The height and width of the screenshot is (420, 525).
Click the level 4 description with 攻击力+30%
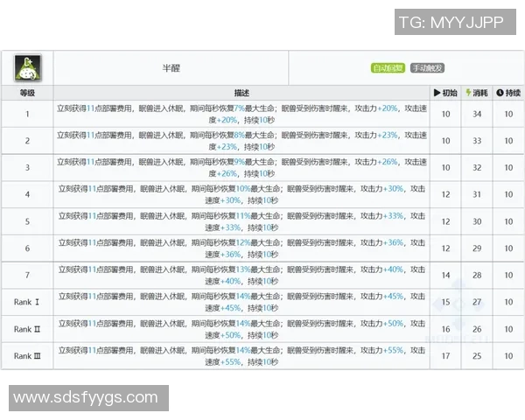click(x=241, y=194)
